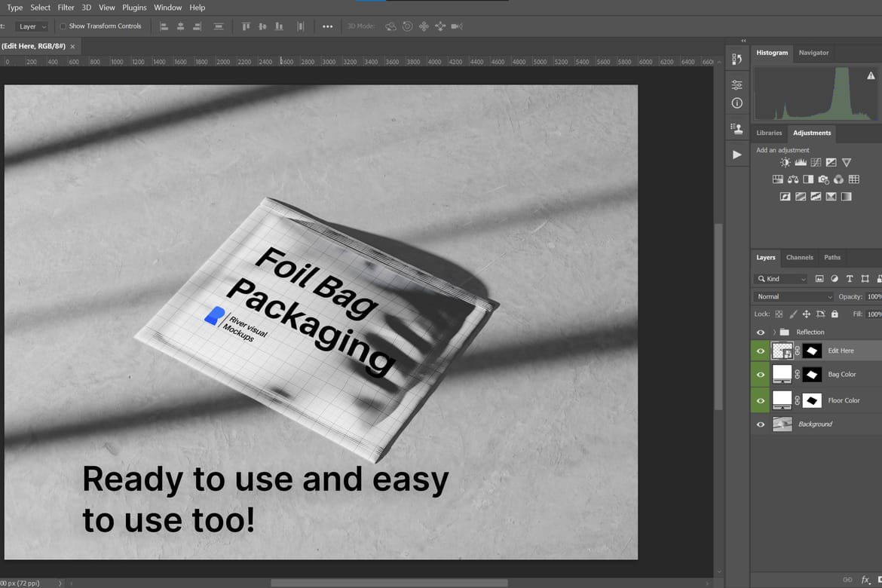Expand the Reflection layer group
This screenshot has height=588, width=882.
[x=774, y=332]
